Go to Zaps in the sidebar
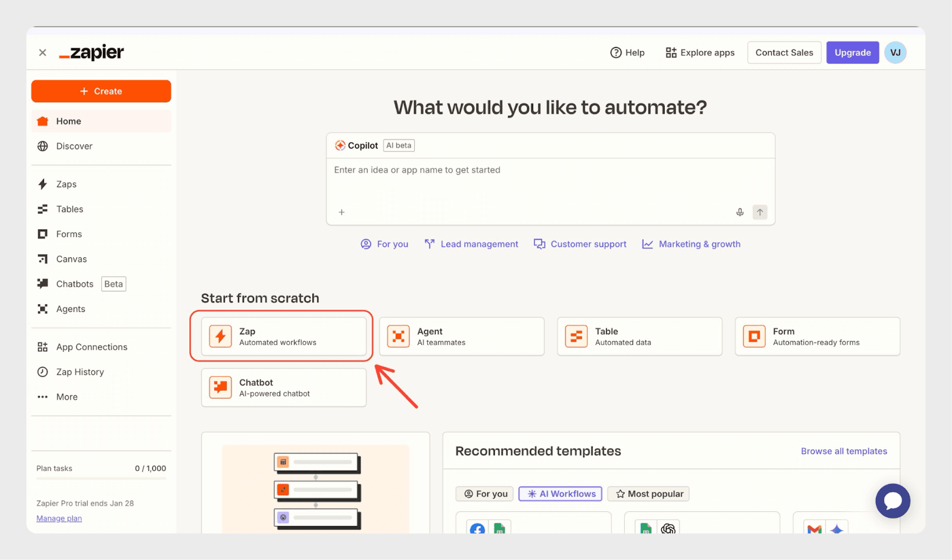The image size is (952, 560). (66, 184)
